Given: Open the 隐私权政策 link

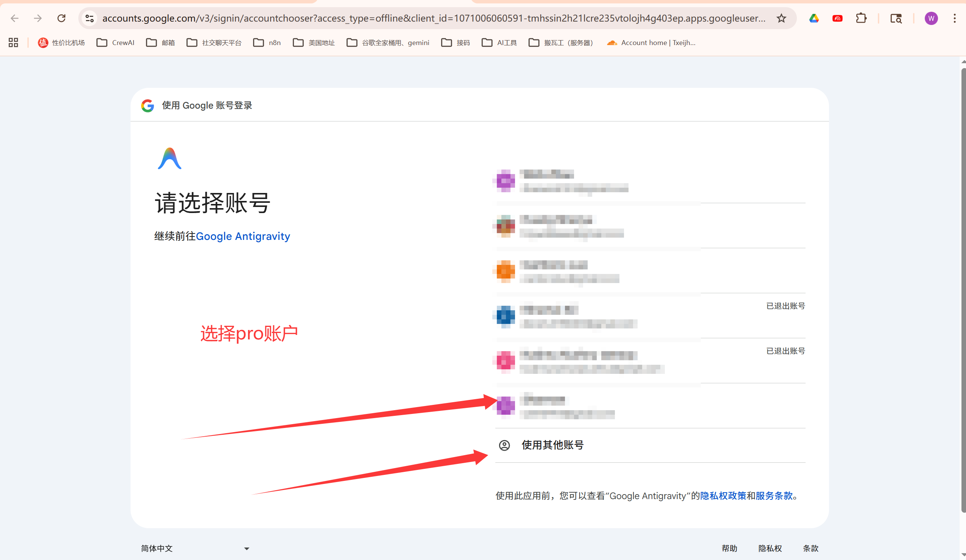Looking at the screenshot, I should click(x=723, y=496).
